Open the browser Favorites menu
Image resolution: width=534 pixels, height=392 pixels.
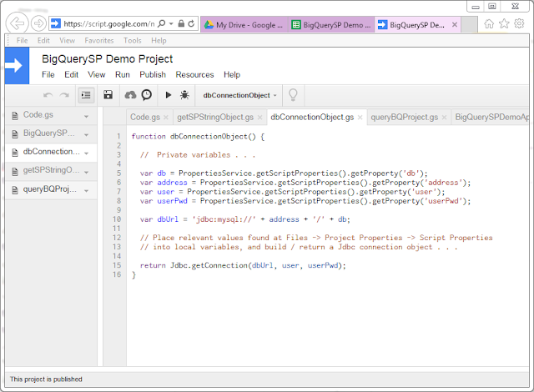pyautogui.click(x=99, y=41)
